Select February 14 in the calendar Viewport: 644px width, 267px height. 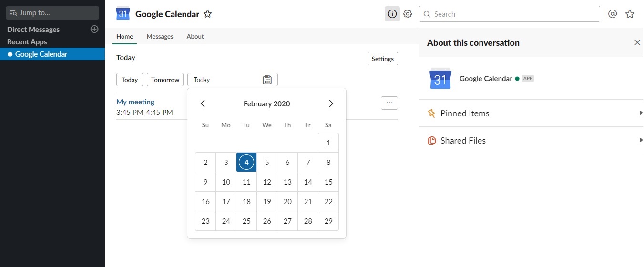(x=308, y=182)
